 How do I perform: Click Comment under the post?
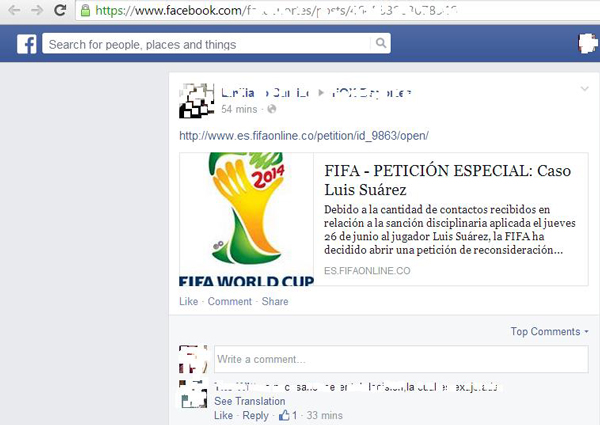click(x=230, y=301)
